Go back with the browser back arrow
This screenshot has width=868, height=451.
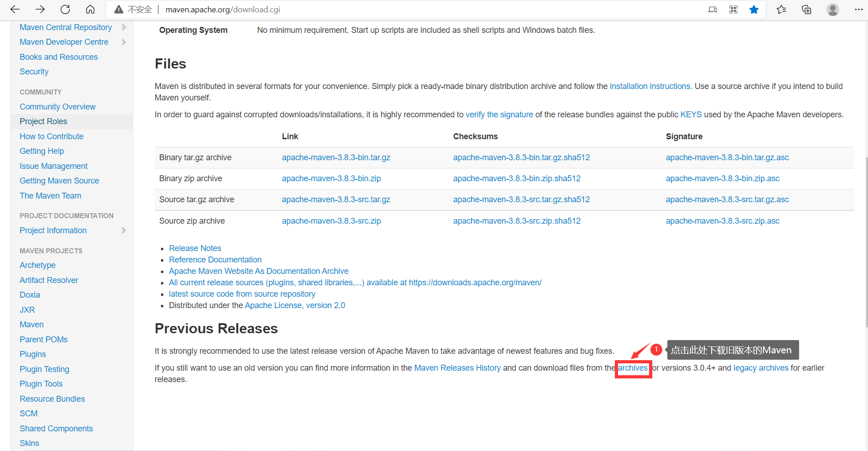(15, 9)
